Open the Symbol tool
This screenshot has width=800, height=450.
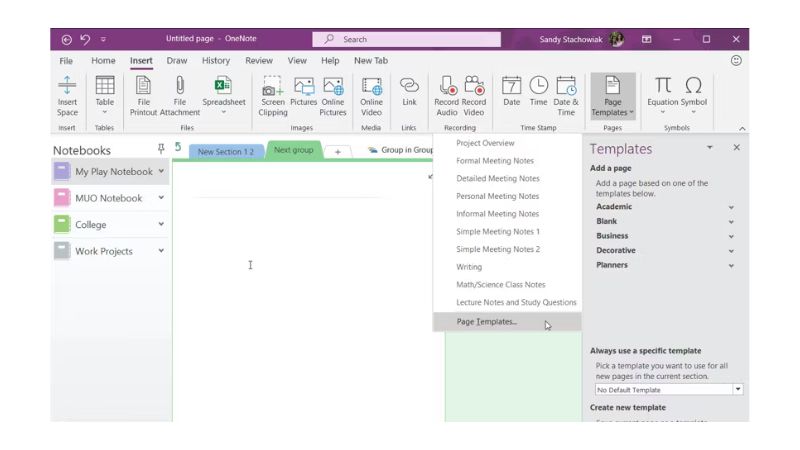tap(693, 96)
